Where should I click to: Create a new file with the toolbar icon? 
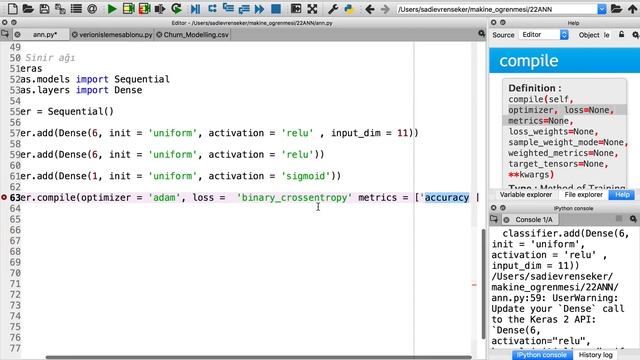tap(12, 9)
